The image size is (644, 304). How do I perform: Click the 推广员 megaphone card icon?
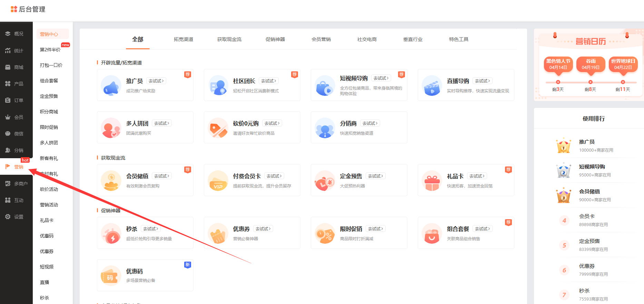pyautogui.click(x=111, y=85)
